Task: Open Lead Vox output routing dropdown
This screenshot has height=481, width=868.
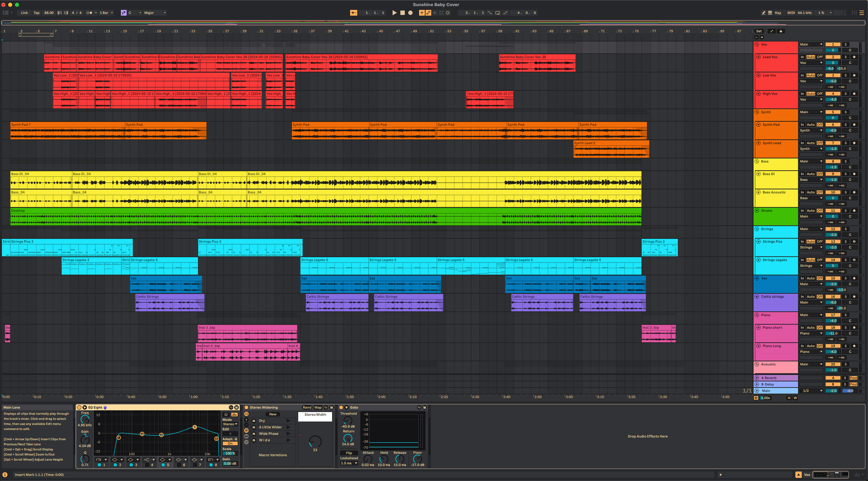Action: (x=811, y=63)
